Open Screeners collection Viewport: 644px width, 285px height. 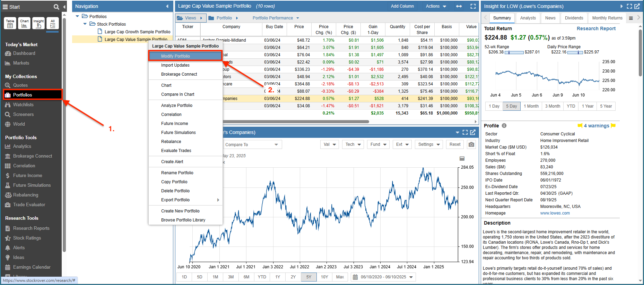coord(19,115)
